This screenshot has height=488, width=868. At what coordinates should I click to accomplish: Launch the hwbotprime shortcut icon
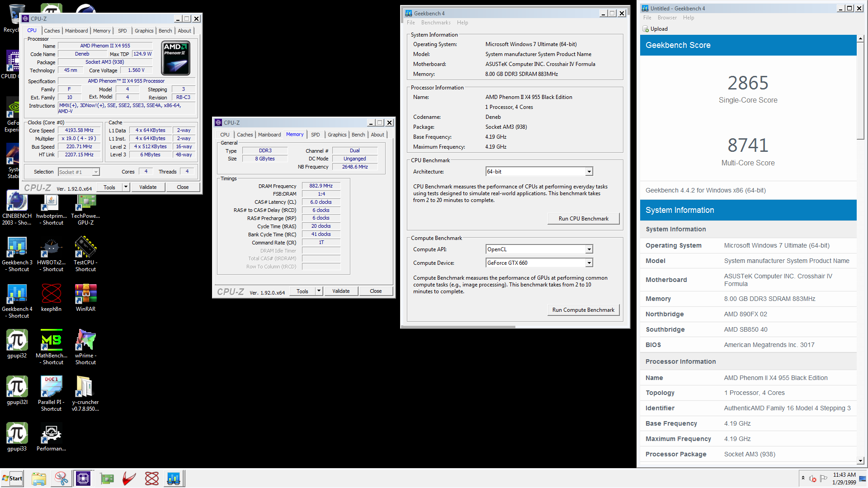click(x=51, y=207)
